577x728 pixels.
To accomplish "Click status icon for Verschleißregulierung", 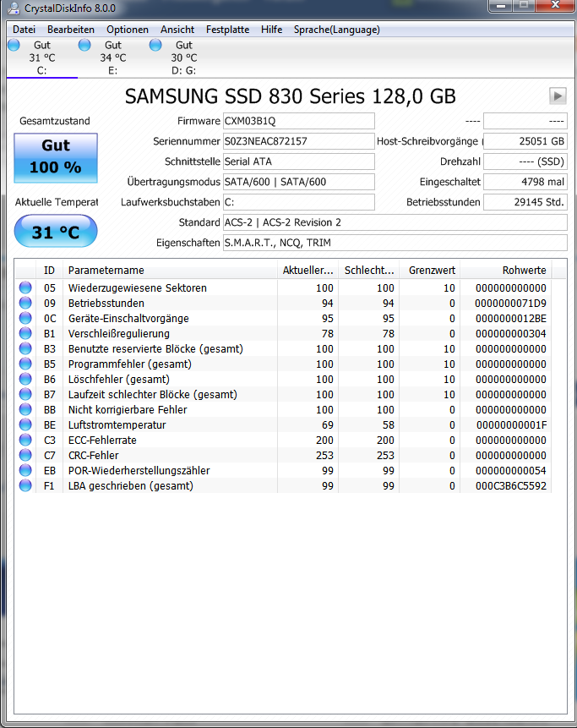I will [x=25, y=333].
